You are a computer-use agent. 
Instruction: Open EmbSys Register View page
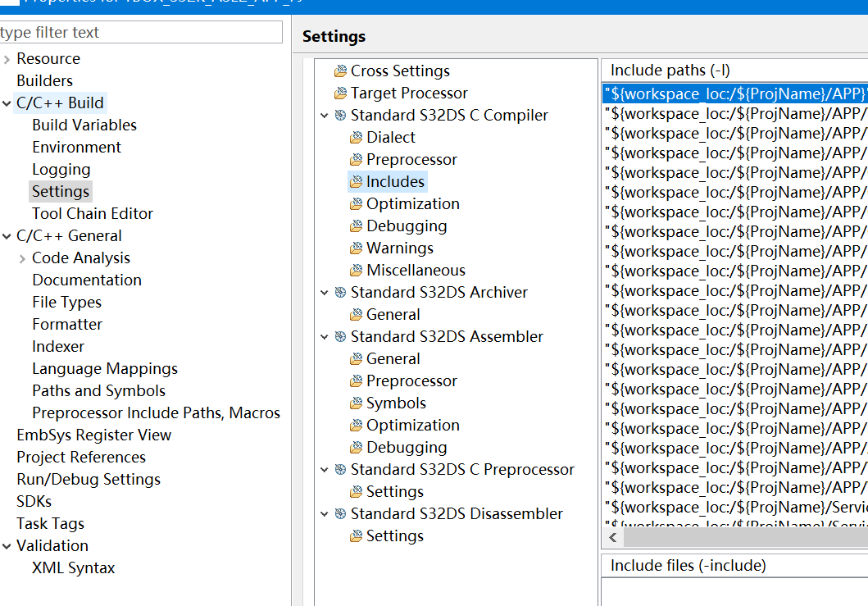pos(94,435)
